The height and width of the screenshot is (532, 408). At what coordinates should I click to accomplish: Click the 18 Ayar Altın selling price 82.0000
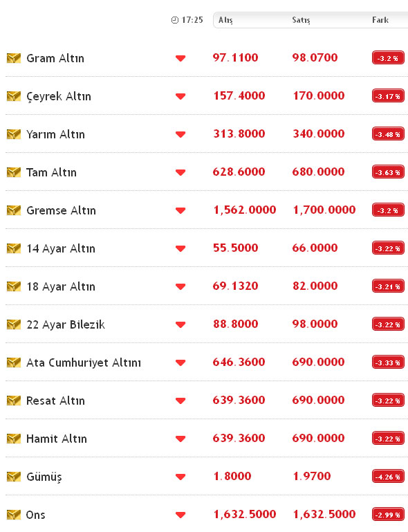315,286
